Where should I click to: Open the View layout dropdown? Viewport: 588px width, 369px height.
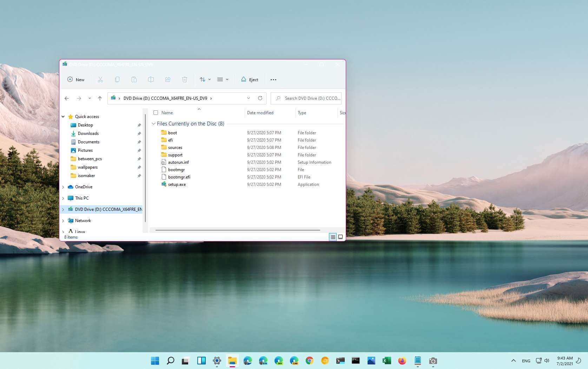[x=223, y=79]
